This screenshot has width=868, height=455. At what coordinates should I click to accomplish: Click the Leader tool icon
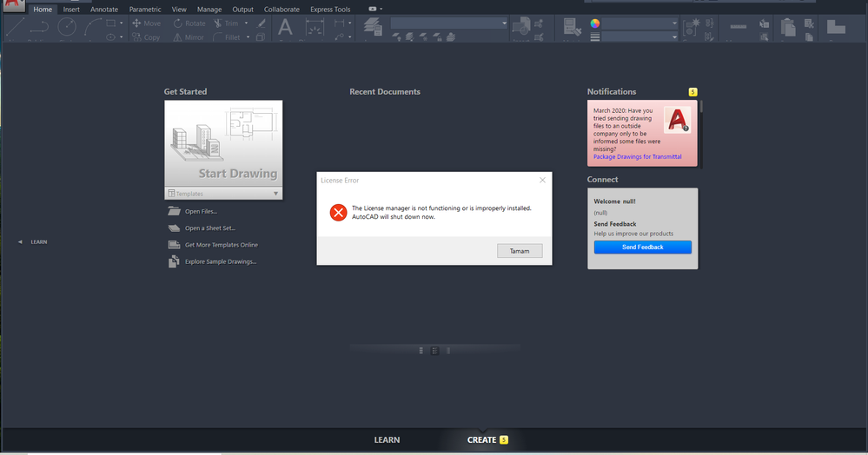click(340, 37)
